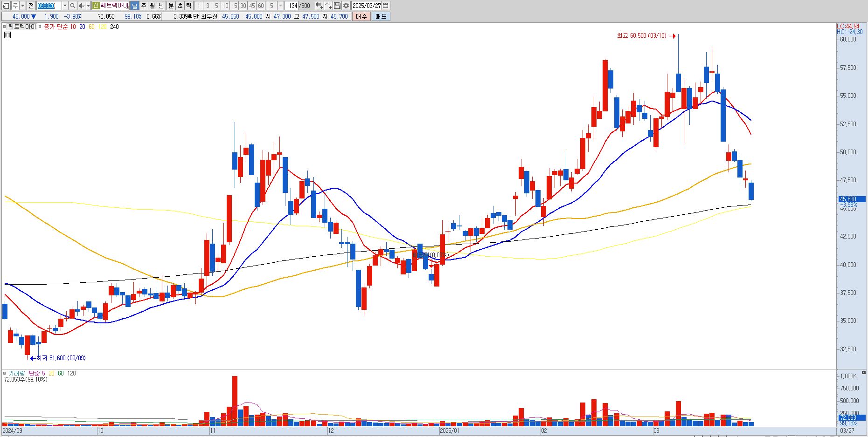Open the dropdown arrow left of the 전 button
This screenshot has height=437, width=868.
click(22, 6)
